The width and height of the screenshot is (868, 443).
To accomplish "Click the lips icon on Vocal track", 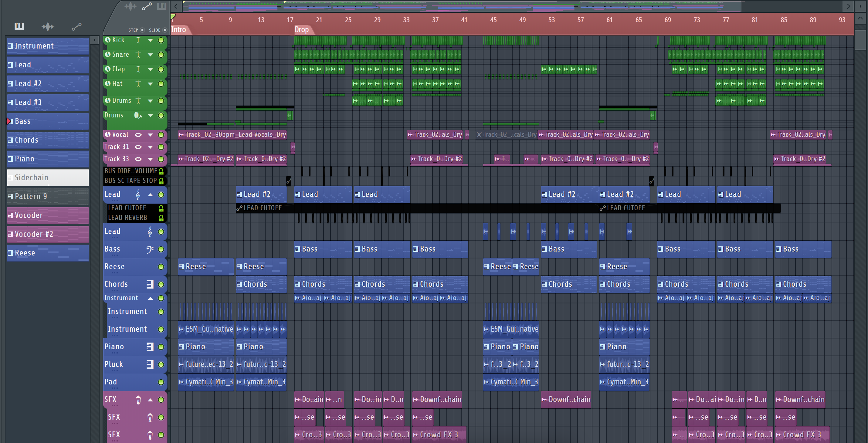I will click(x=138, y=135).
